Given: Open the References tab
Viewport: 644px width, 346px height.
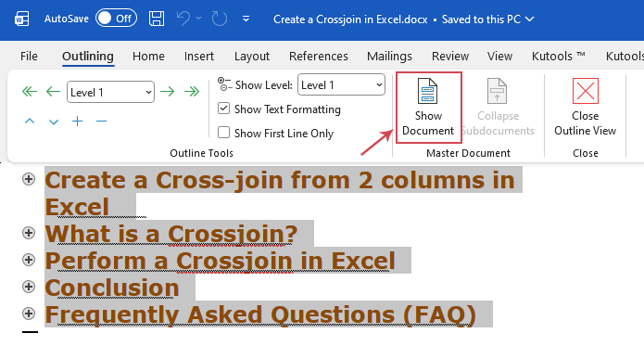Looking at the screenshot, I should [x=319, y=56].
